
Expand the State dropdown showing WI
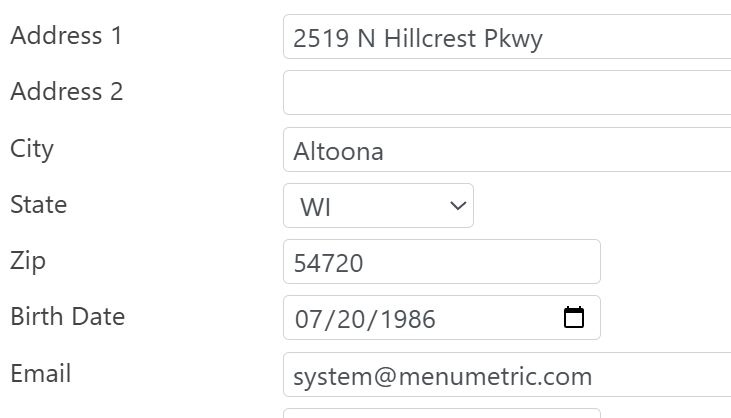tap(378, 206)
